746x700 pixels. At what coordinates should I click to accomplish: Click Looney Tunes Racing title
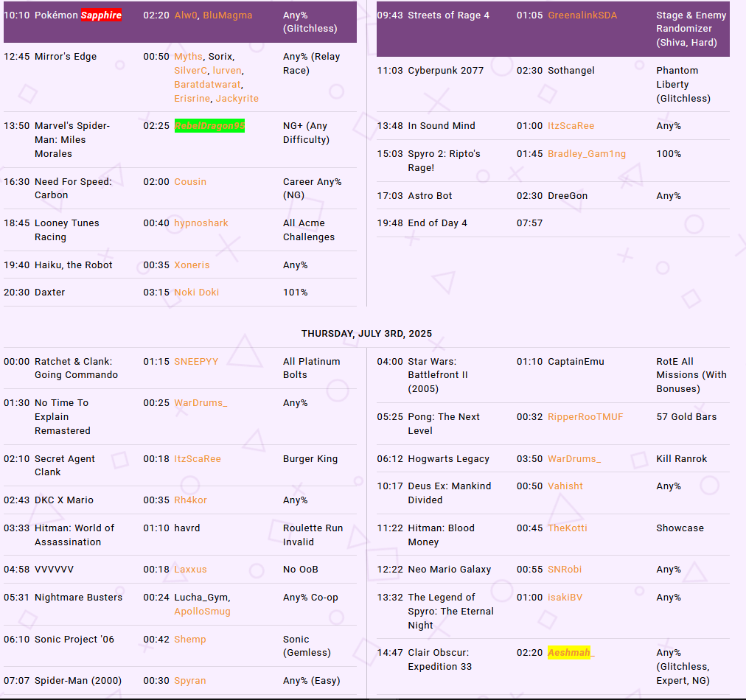tap(66, 230)
